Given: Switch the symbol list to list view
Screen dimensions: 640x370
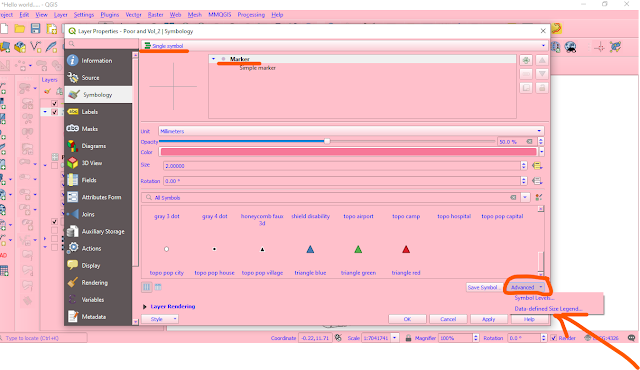Looking at the screenshot, I should pyautogui.click(x=158, y=287).
